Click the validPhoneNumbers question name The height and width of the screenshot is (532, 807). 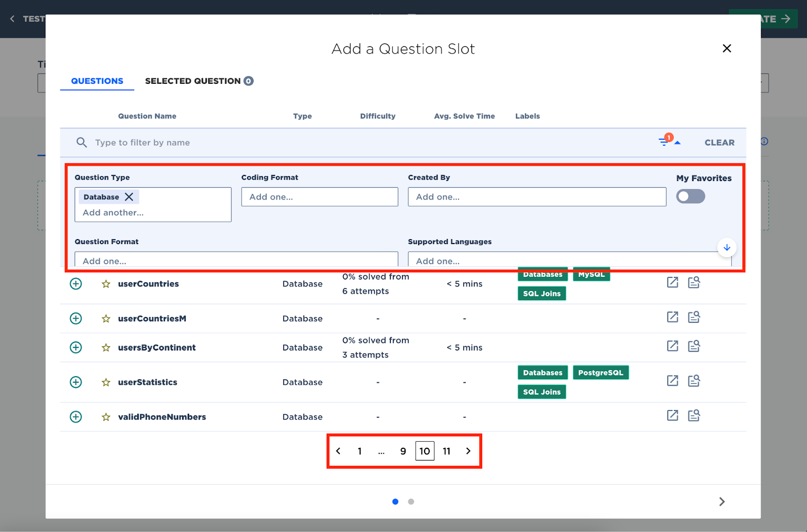click(162, 417)
